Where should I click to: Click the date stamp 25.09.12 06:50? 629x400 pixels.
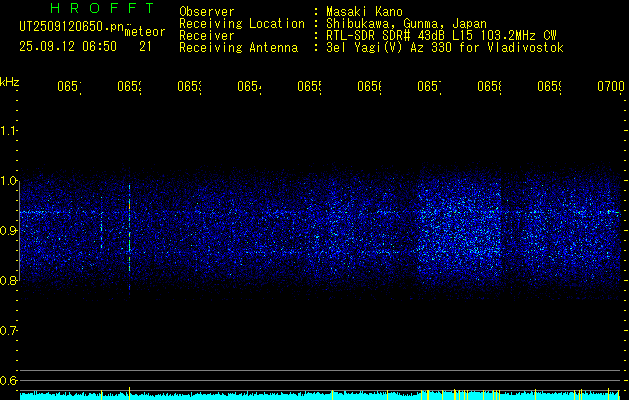(68, 47)
